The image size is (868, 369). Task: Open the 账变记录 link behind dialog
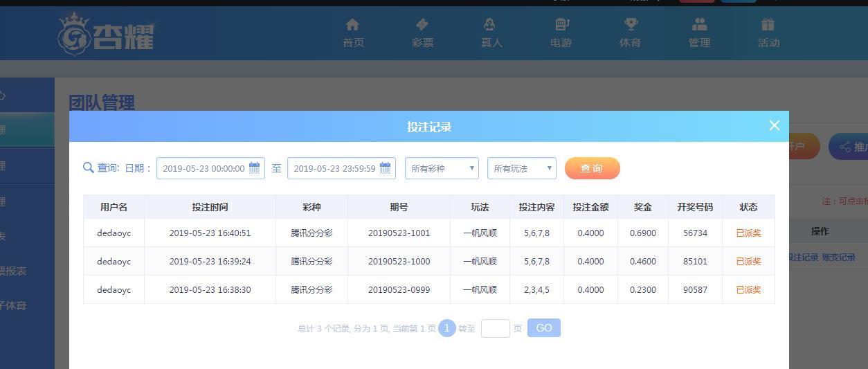click(839, 257)
